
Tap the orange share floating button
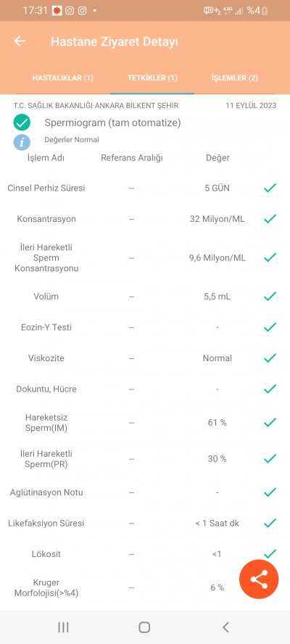[x=259, y=579]
